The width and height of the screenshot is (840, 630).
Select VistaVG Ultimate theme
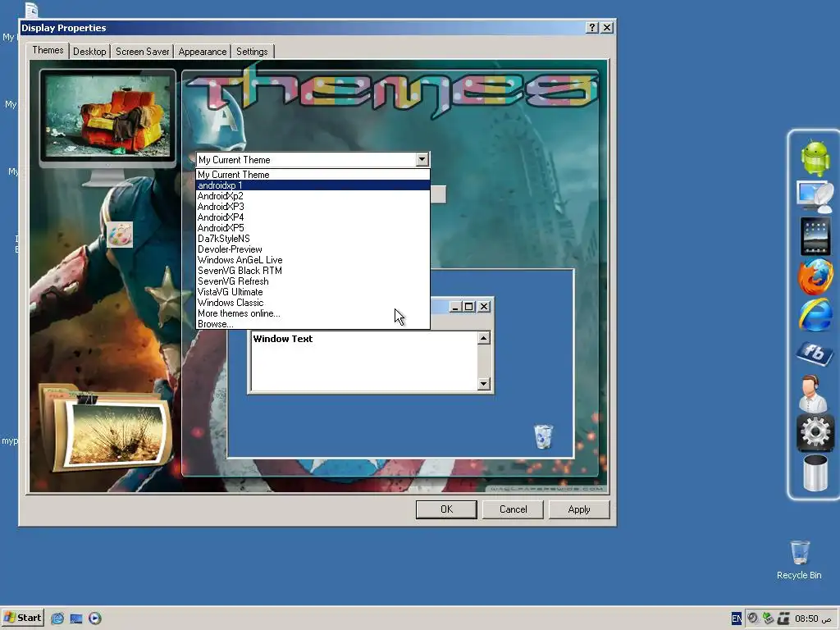pos(313,293)
